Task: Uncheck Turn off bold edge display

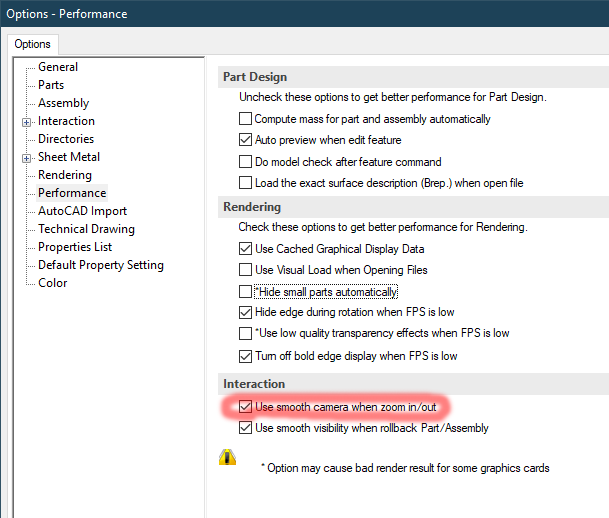Action: [x=246, y=356]
